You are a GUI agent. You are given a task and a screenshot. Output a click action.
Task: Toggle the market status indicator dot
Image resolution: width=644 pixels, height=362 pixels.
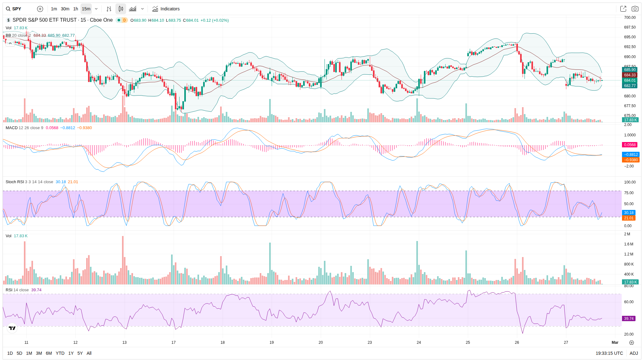pos(119,20)
